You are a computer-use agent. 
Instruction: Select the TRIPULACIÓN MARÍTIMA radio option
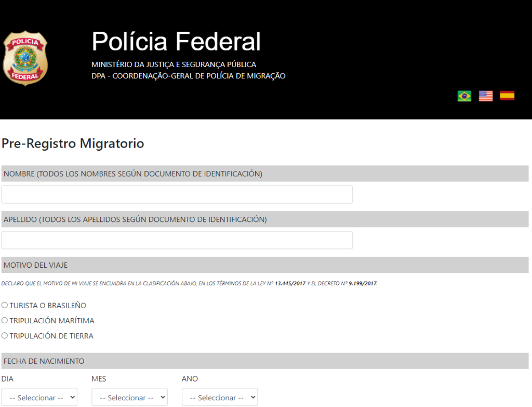point(4,320)
